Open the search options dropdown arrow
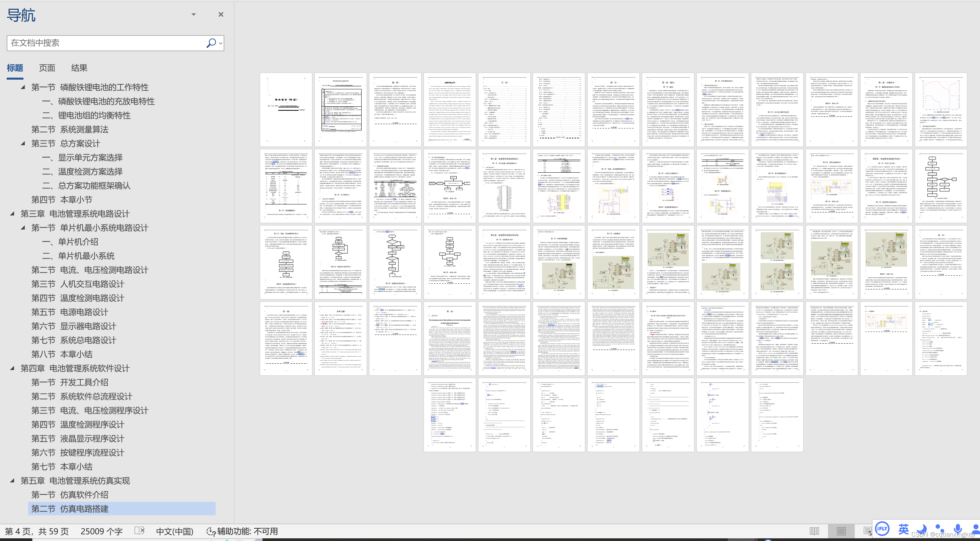 click(x=221, y=43)
